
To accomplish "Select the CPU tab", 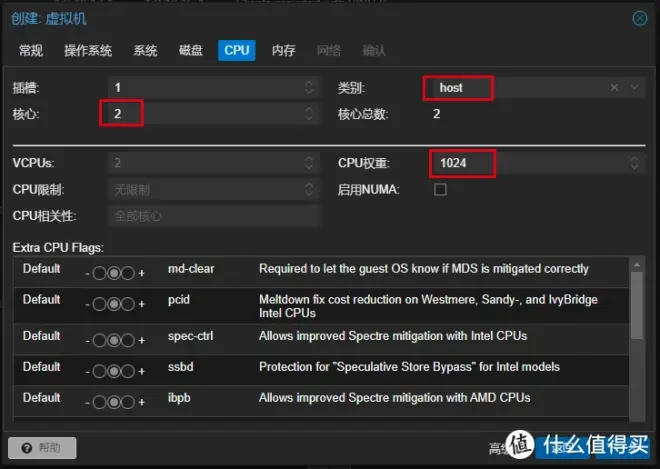I will coord(237,51).
